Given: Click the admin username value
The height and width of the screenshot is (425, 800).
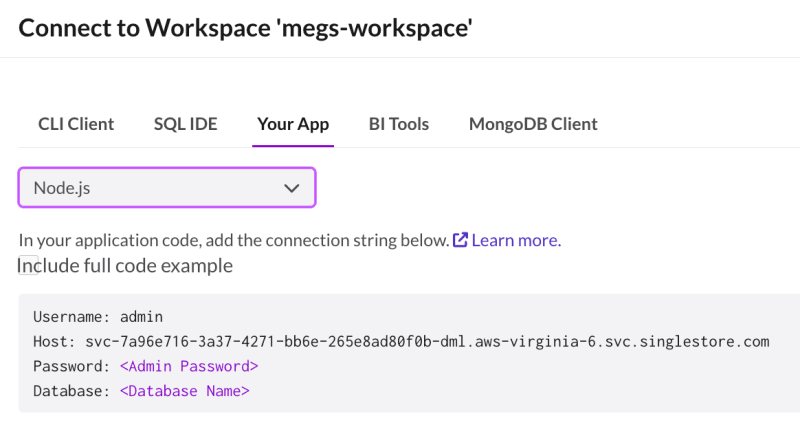Looking at the screenshot, I should coord(141,317).
